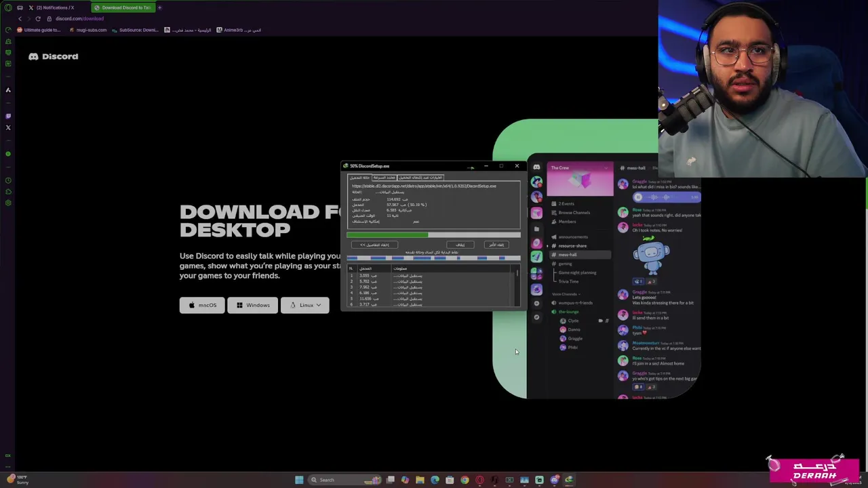Select connection row 5 with 11.656
Viewport: 868px width, 488px height.
coord(431,299)
